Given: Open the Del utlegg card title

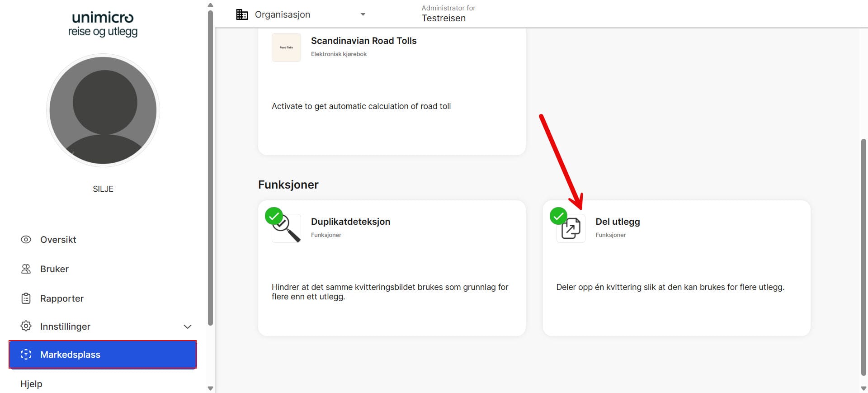Looking at the screenshot, I should click(618, 222).
